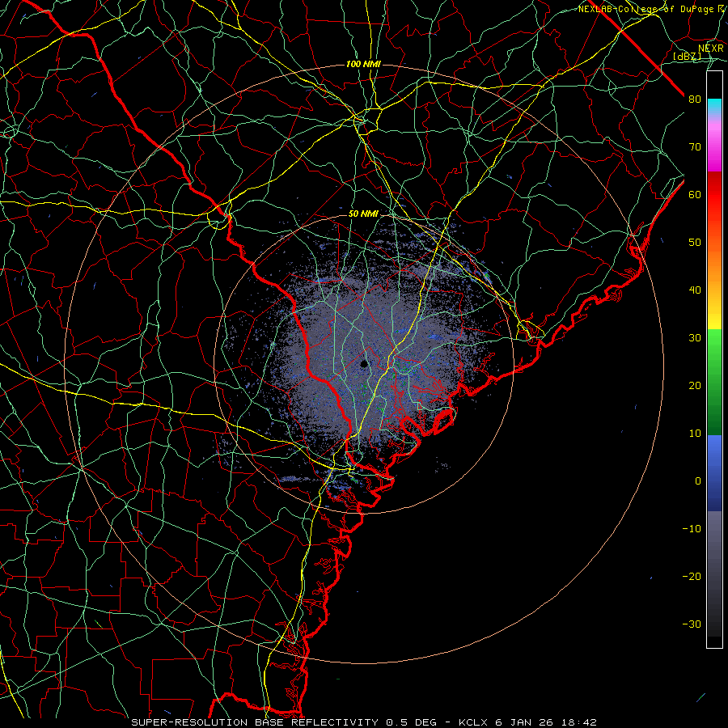The width and height of the screenshot is (728, 728).
Task: Click the -10 value on dBZ scale
Action: [692, 529]
